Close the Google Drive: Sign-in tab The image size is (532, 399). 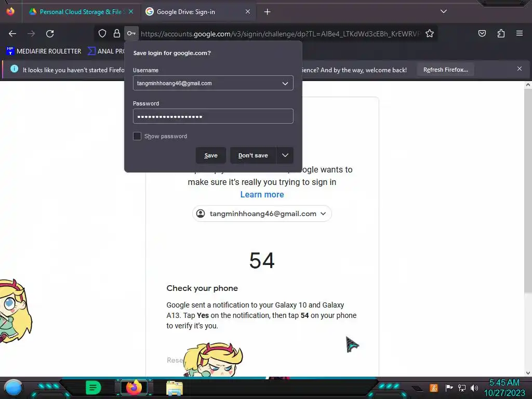pos(248,11)
